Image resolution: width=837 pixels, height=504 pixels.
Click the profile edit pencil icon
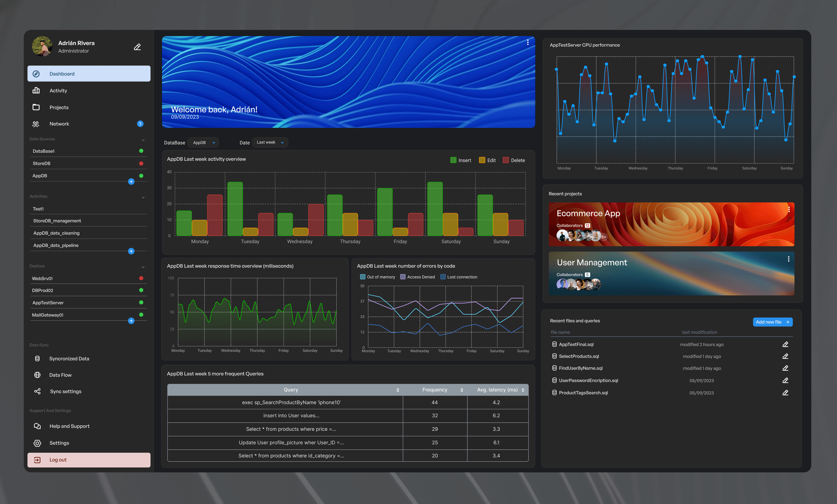(x=137, y=47)
